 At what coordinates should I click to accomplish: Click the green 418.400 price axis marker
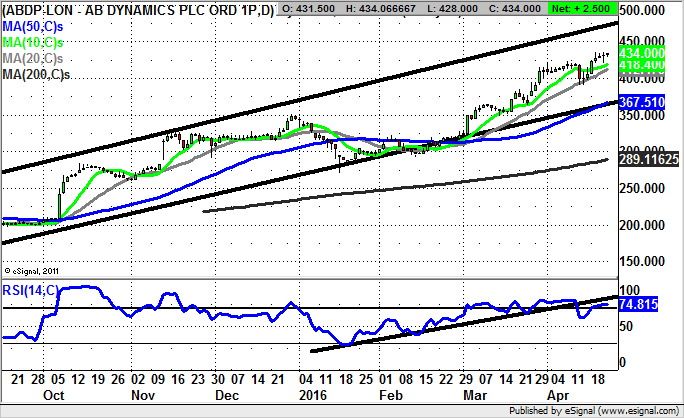coord(642,64)
